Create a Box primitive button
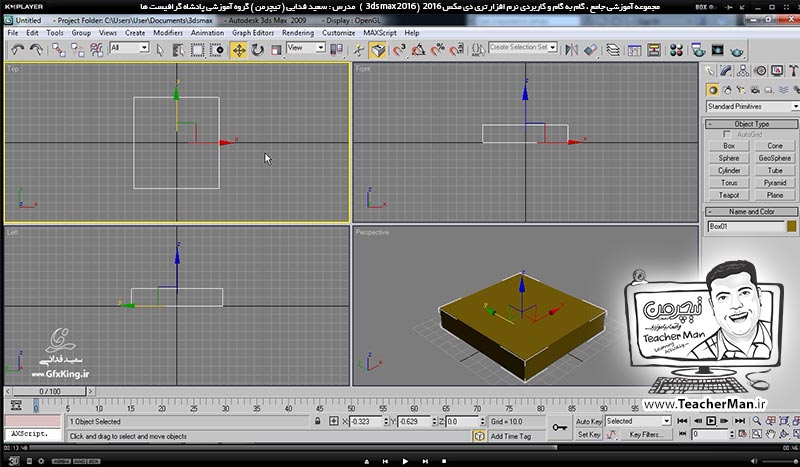 click(729, 145)
